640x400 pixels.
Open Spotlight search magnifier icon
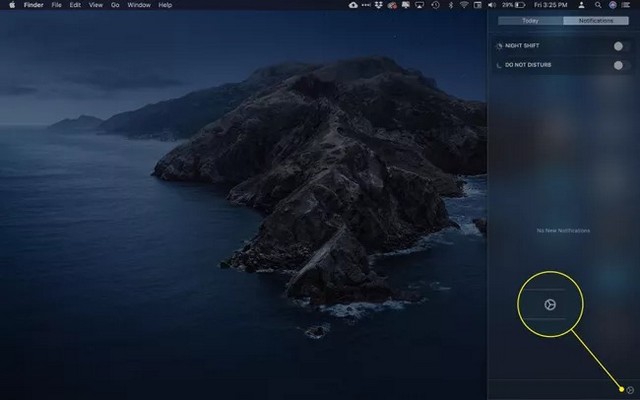point(598,5)
